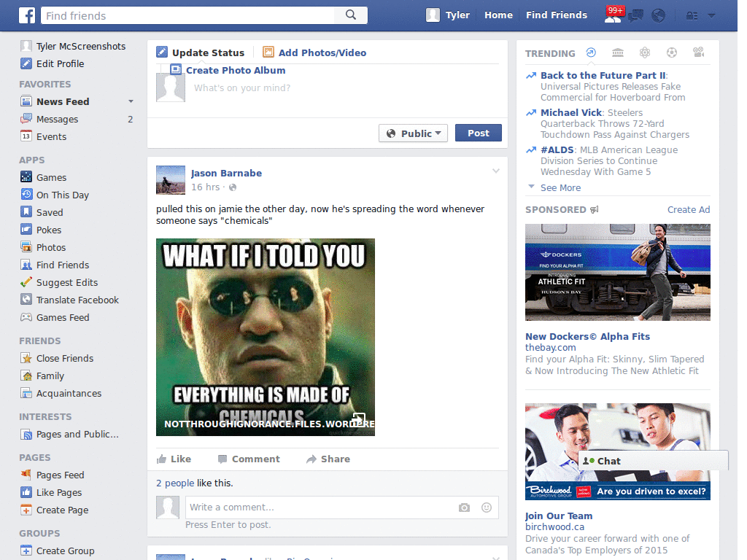The image size is (747, 560).
Task: Click Comment on Jason's post
Action: coord(249,459)
